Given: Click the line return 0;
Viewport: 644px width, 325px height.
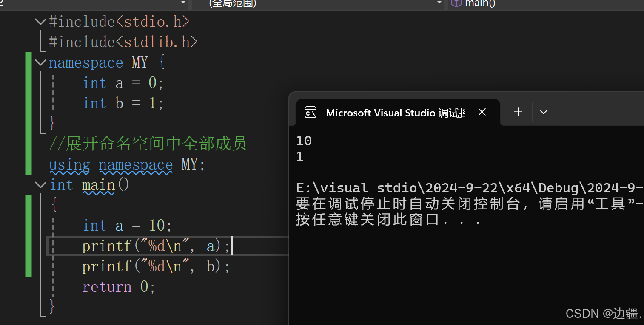Looking at the screenshot, I should (119, 287).
